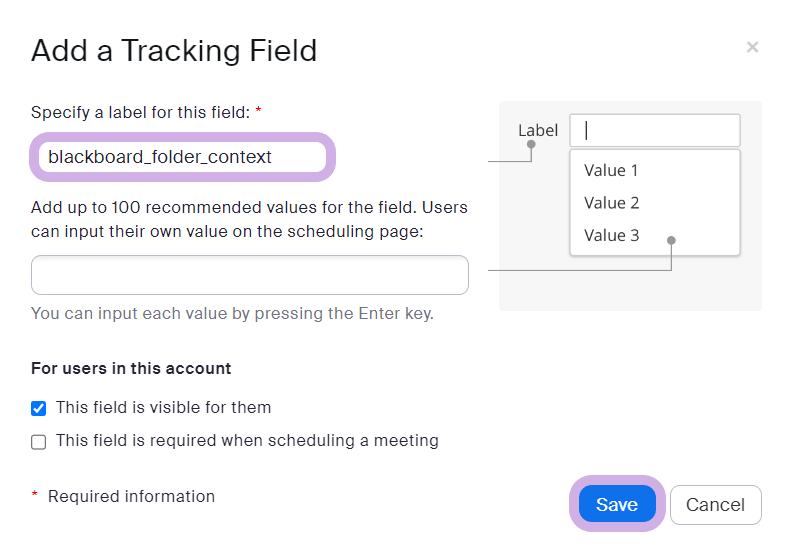Click the "This field is visible for them" text
This screenshot has height=546, width=795.
click(x=163, y=408)
